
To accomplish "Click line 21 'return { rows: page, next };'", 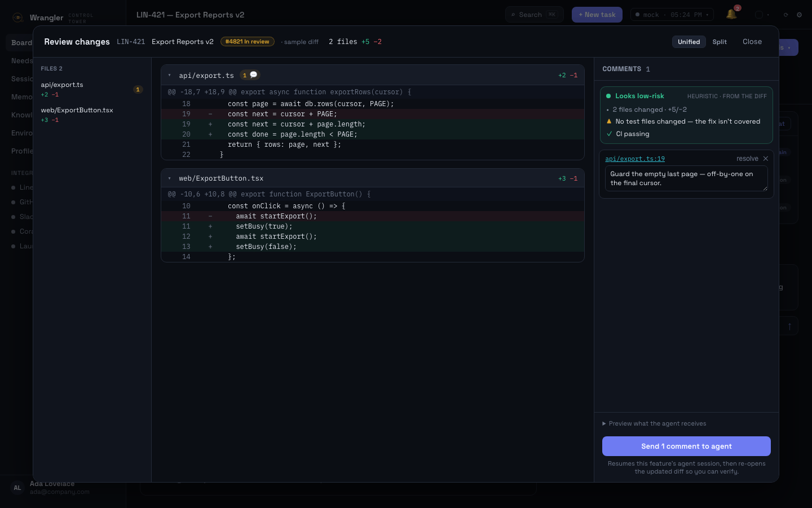I will [x=373, y=144].
